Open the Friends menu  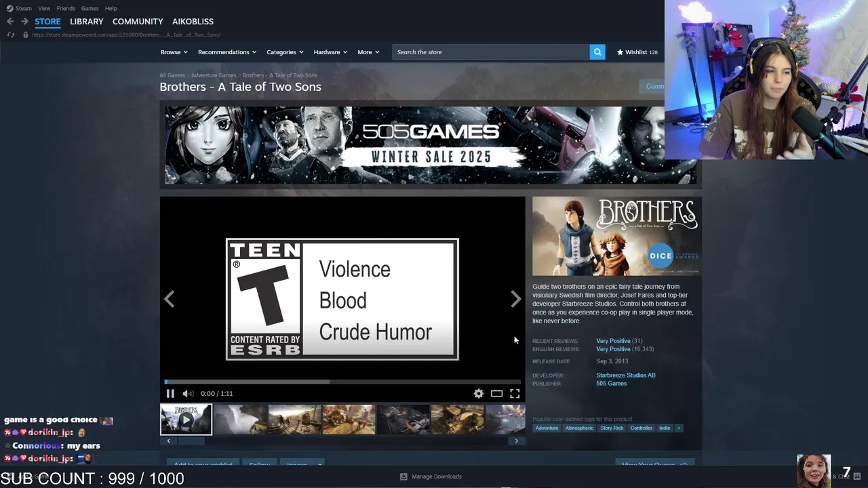66,8
